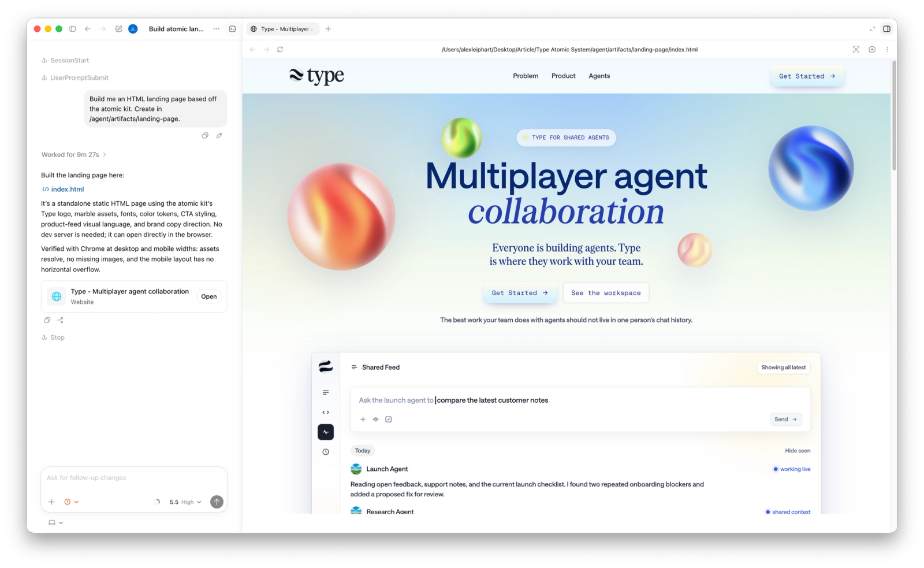Add a new browser tab with plus
The height and width of the screenshot is (568, 924).
[328, 29]
